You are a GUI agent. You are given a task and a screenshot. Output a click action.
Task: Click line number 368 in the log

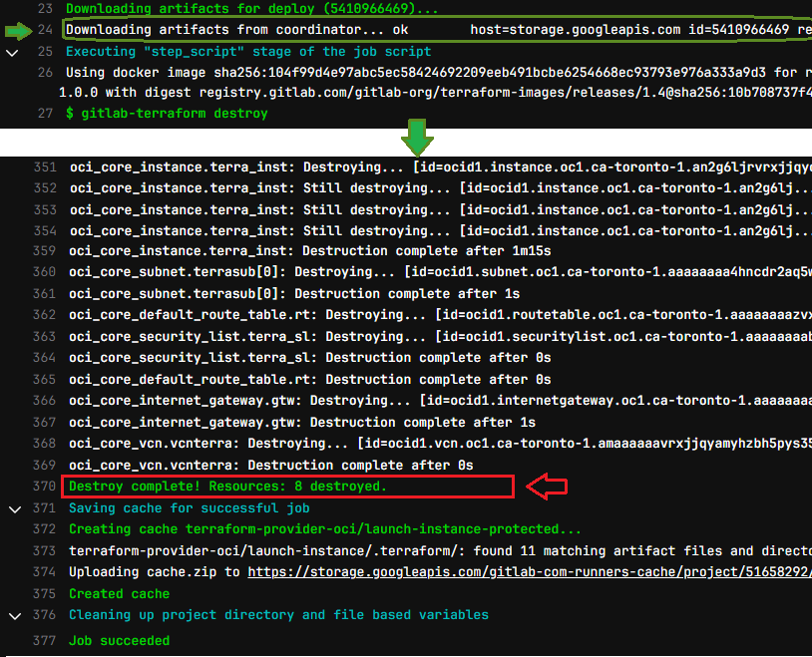click(45, 444)
